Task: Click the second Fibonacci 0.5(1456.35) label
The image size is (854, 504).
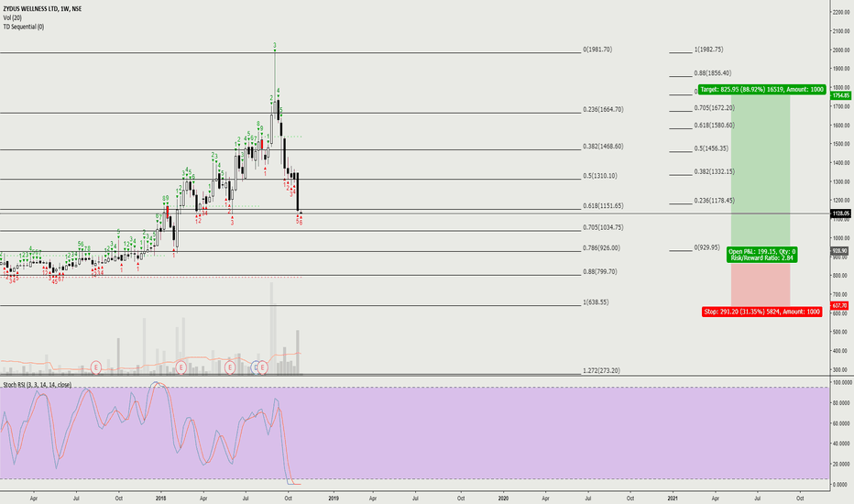Action: pyautogui.click(x=711, y=148)
